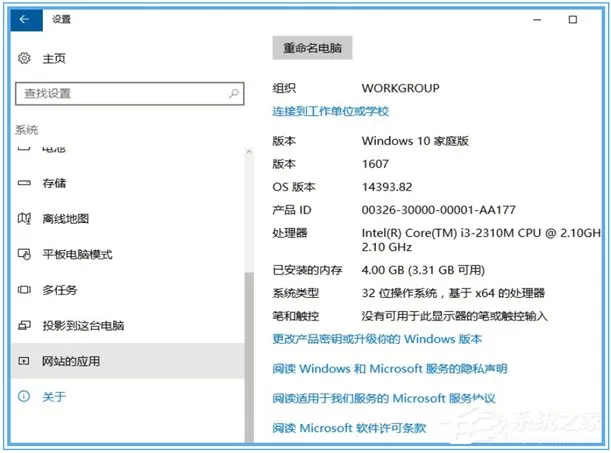Viewport: 611px width, 453px height.
Task: Select the version value 1607
Action: [x=375, y=164]
